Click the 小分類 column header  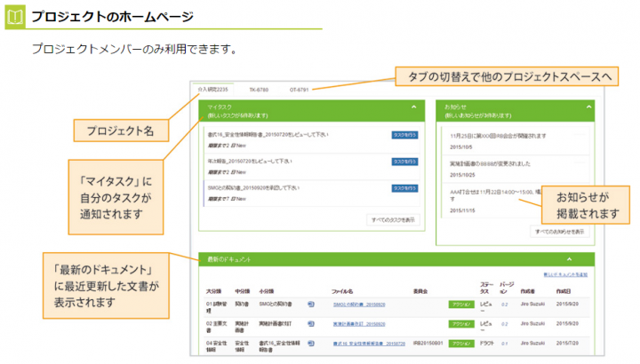point(267,291)
